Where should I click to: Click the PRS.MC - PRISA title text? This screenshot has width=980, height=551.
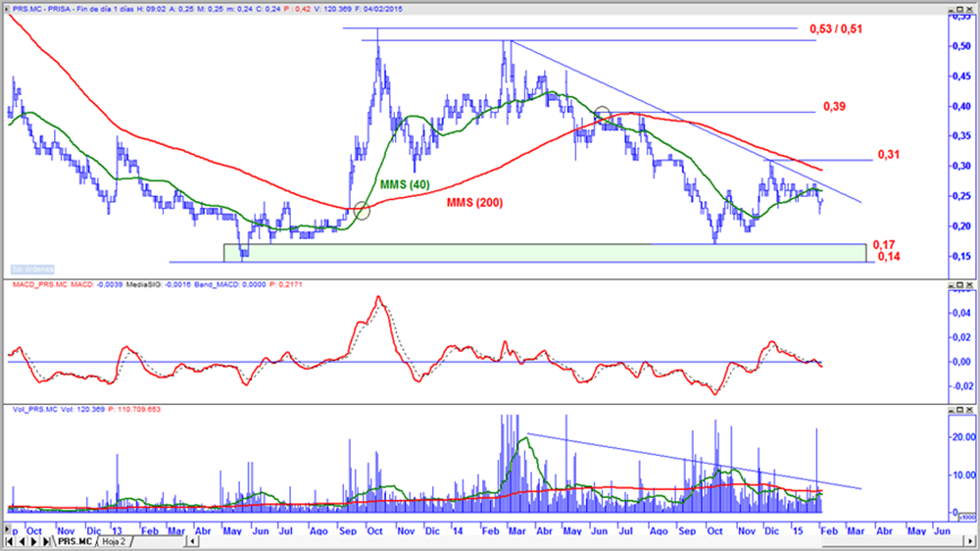(x=43, y=10)
